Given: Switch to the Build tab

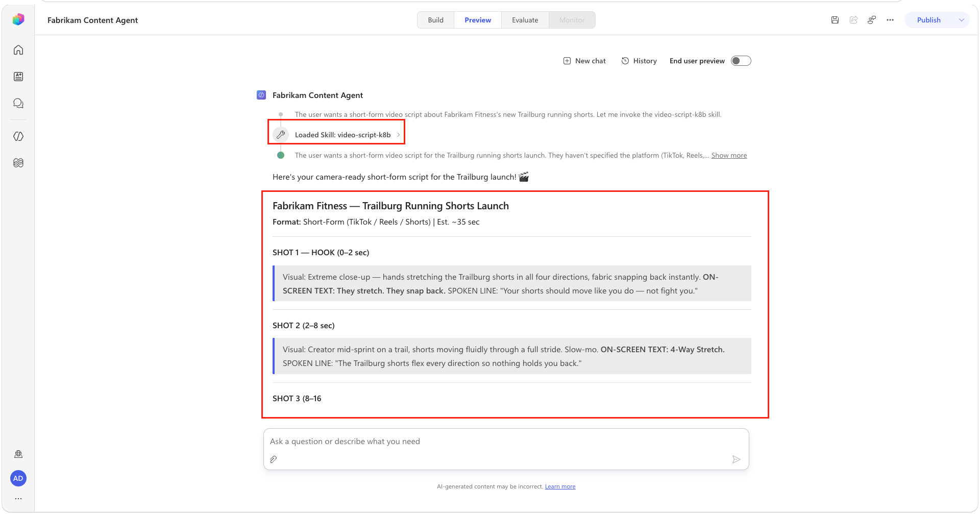Looking at the screenshot, I should coord(436,20).
